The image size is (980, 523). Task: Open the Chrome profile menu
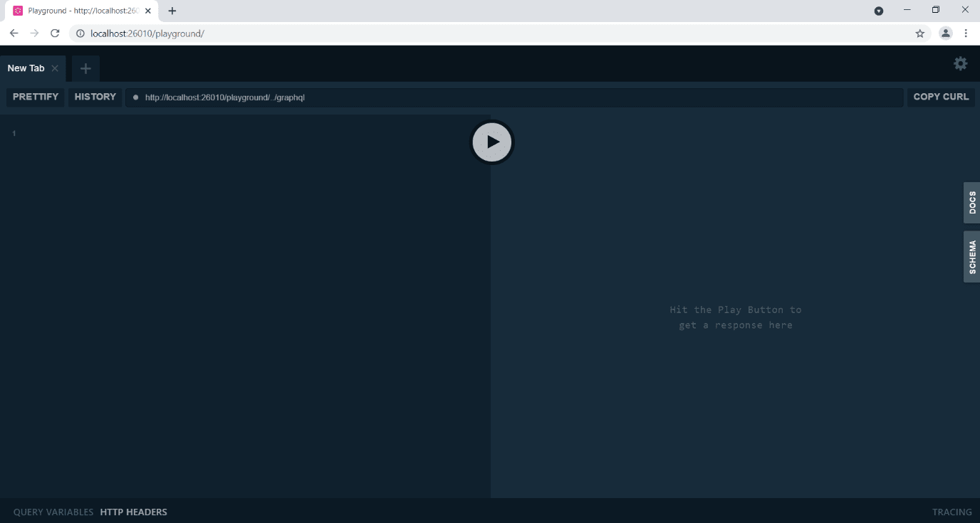pyautogui.click(x=945, y=33)
